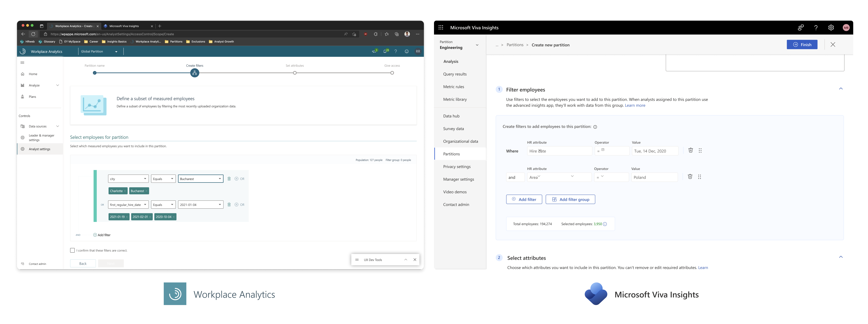This screenshot has width=868, height=324.
Task: Click the Add filter group button
Action: (570, 199)
